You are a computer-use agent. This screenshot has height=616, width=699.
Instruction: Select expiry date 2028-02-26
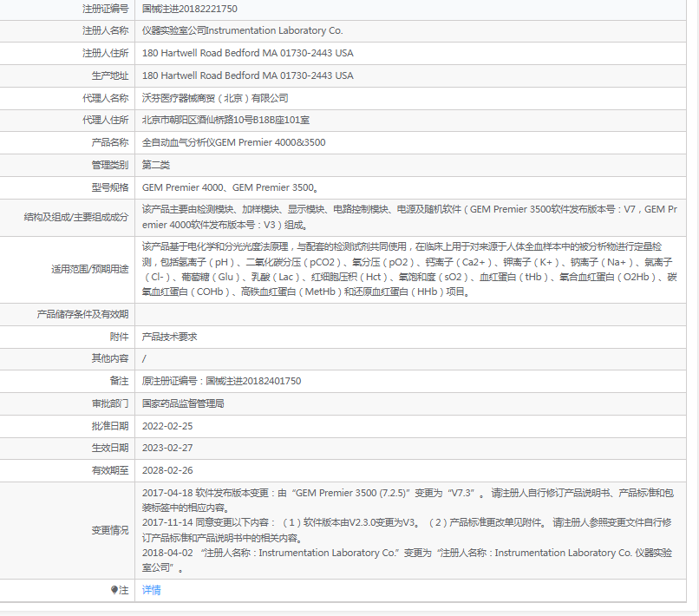[167, 470]
